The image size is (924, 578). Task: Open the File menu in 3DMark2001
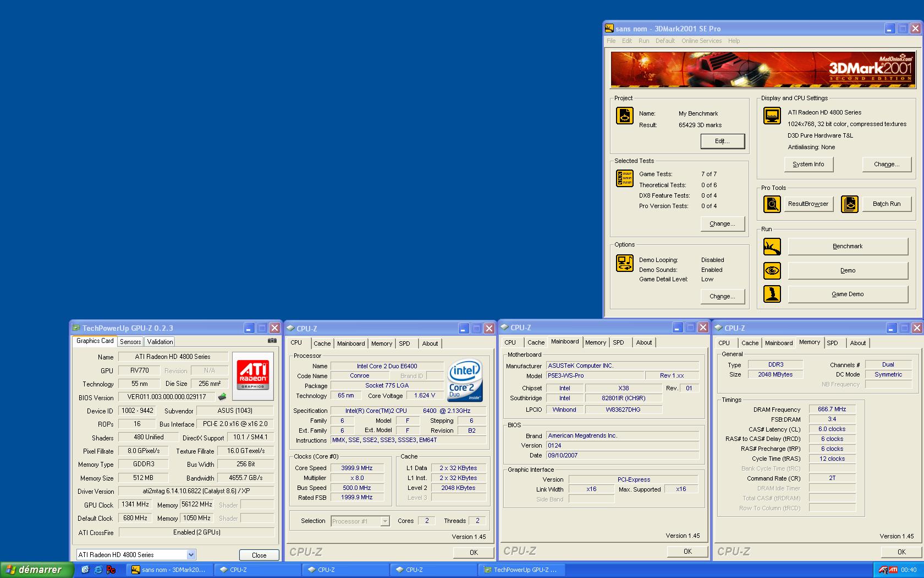[x=611, y=41]
